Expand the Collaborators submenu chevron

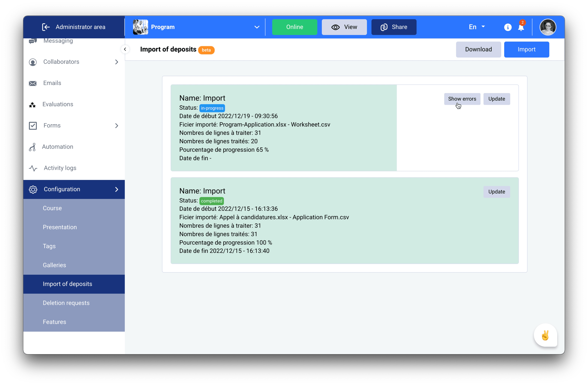(117, 62)
